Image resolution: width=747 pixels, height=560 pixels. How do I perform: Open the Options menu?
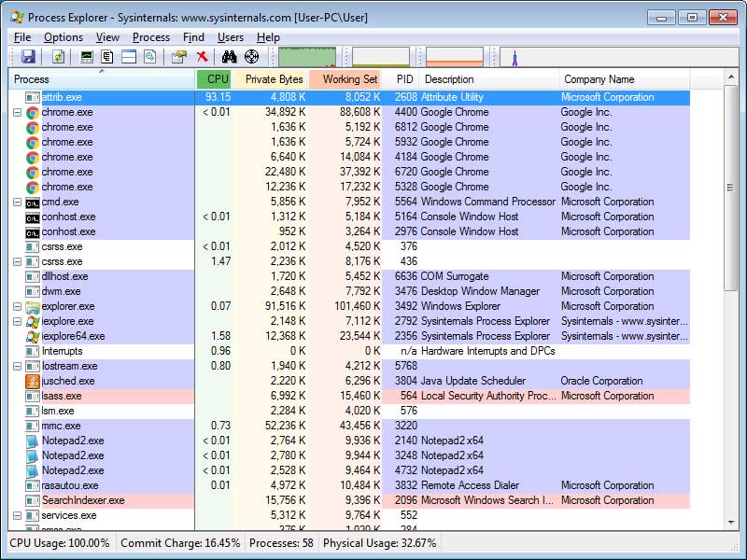63,37
